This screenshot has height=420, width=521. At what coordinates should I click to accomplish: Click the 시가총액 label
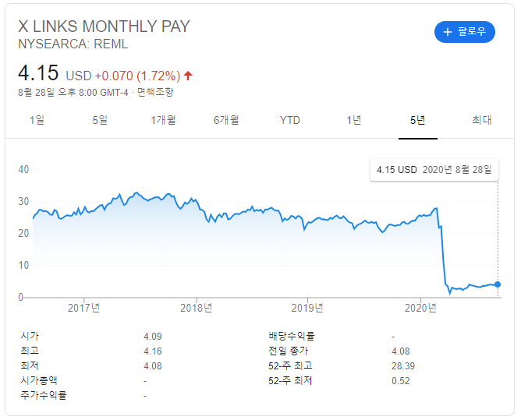coord(39,380)
